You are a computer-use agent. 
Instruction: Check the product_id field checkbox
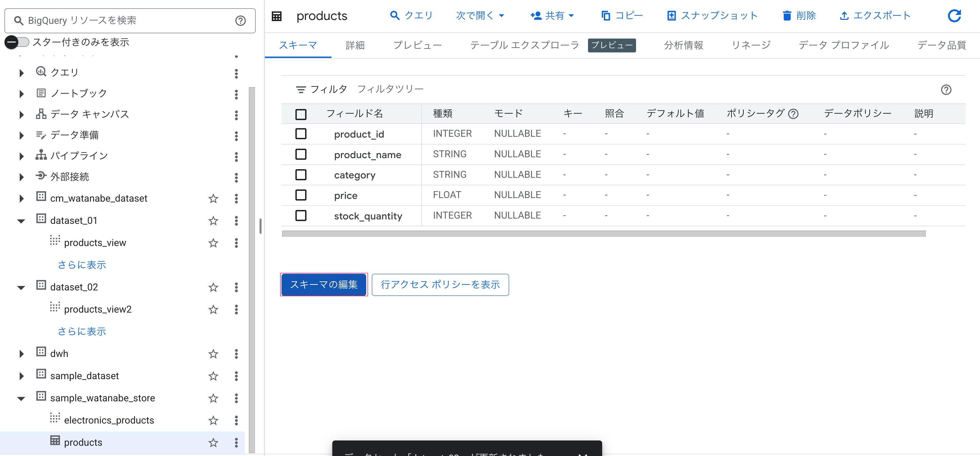pyautogui.click(x=301, y=134)
